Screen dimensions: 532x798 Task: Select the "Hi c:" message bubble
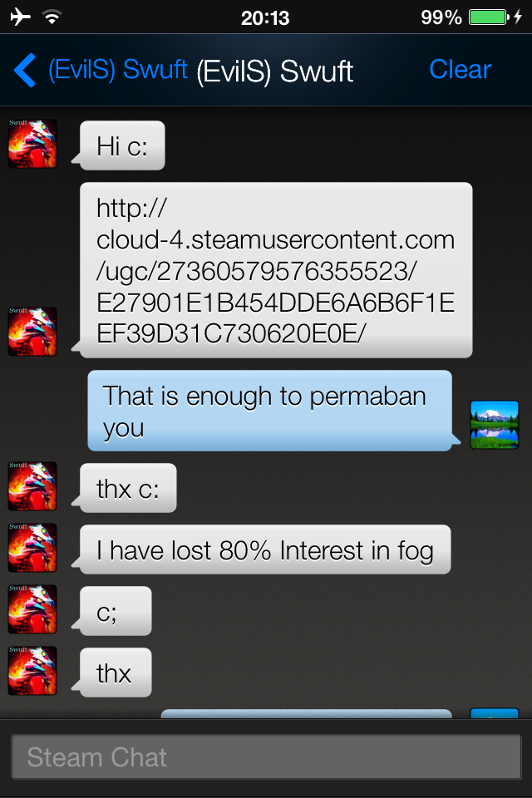tap(122, 145)
